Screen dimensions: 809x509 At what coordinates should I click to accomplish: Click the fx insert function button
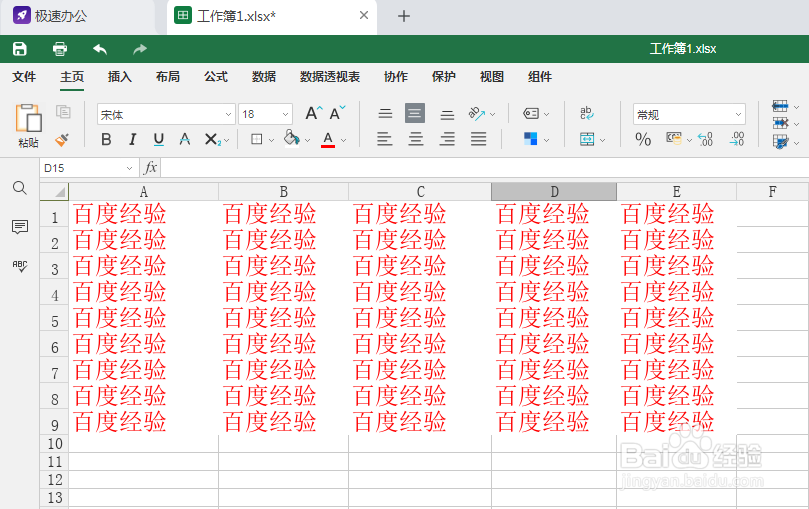150,168
